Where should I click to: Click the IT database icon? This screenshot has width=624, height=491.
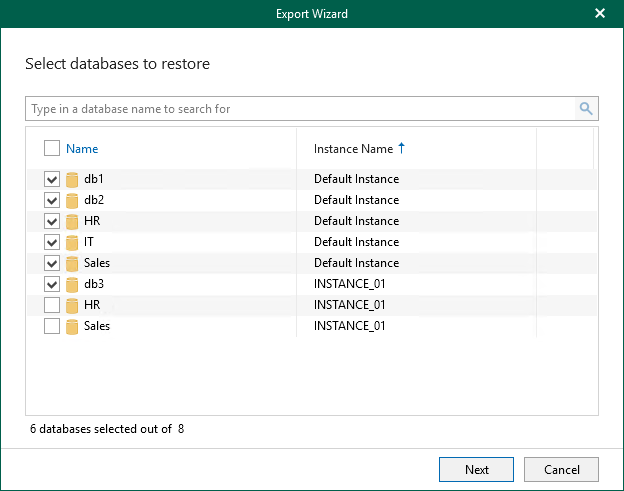[x=72, y=243]
